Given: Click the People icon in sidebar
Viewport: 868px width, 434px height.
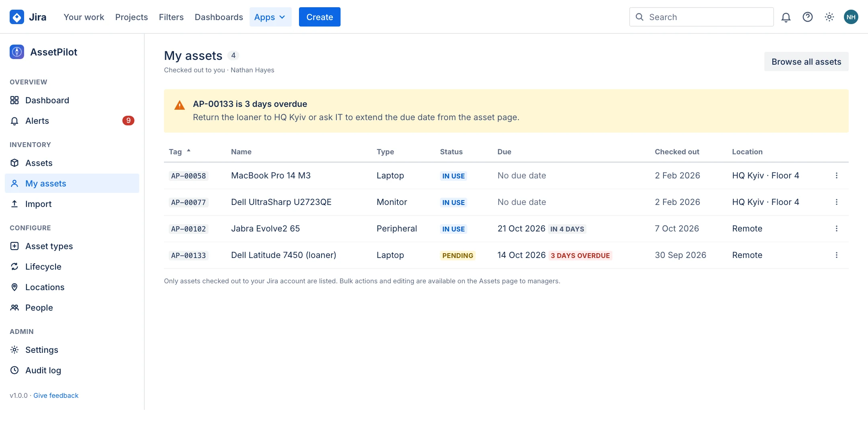Looking at the screenshot, I should pos(14,307).
